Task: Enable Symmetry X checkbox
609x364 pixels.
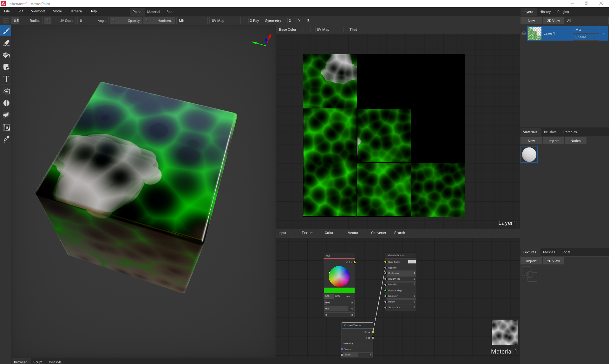Action: pos(285,21)
